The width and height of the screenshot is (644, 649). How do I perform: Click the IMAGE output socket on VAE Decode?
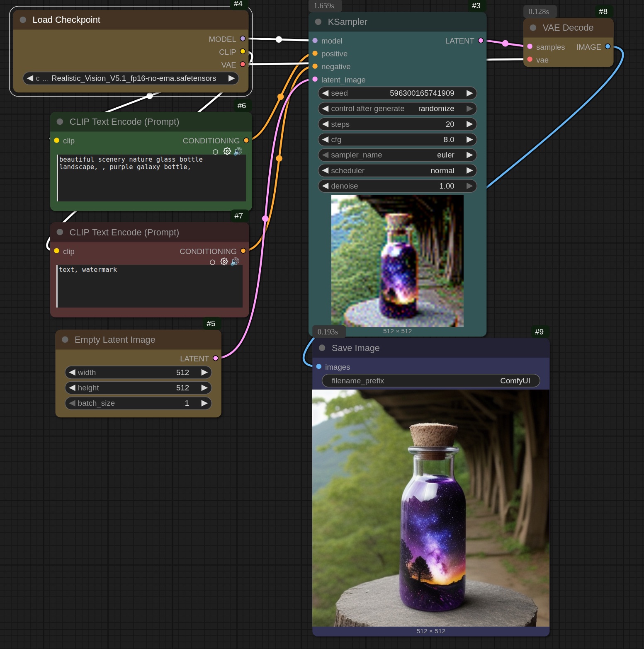pos(608,47)
